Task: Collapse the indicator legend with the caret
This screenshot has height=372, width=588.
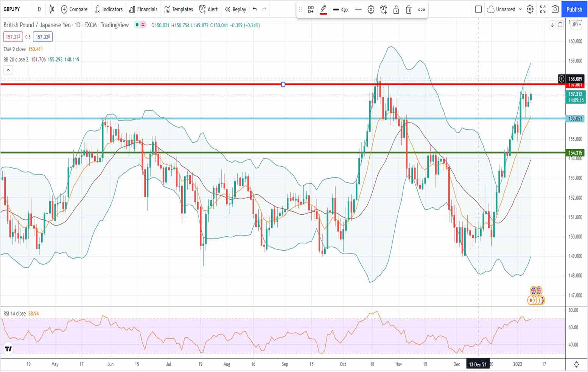Action: (x=8, y=70)
